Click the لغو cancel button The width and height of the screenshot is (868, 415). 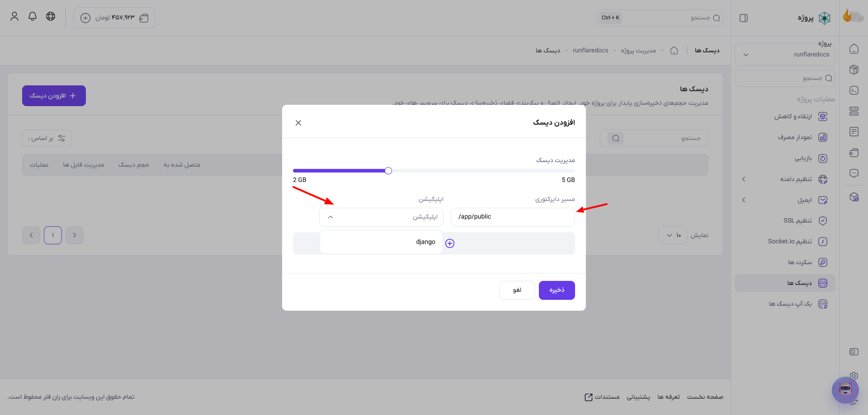517,290
